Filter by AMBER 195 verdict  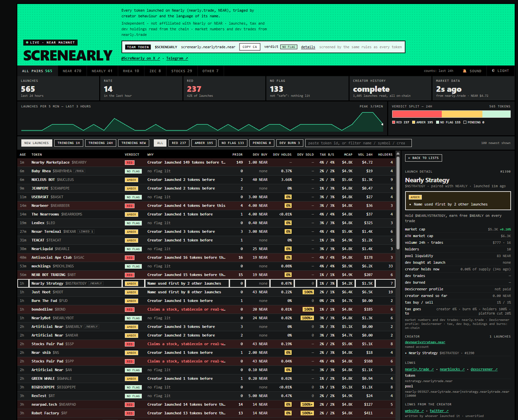[204, 143]
